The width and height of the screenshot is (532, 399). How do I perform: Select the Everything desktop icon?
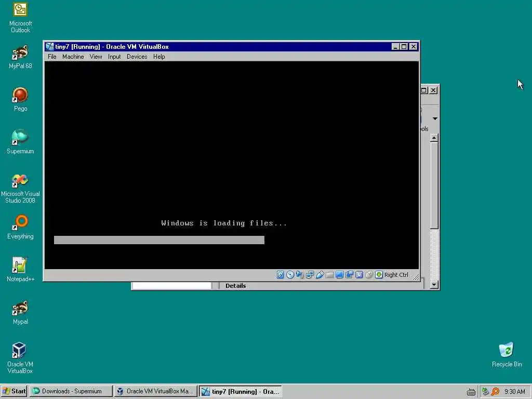20,228
